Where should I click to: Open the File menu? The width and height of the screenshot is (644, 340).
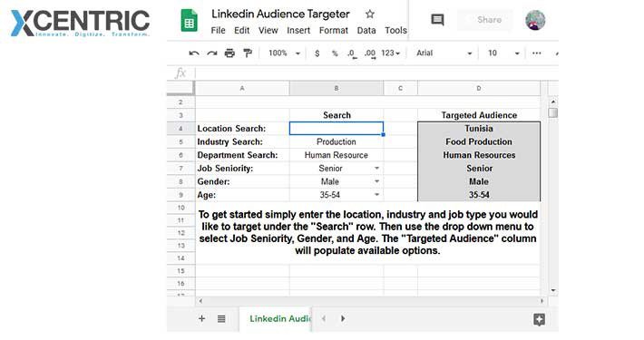coord(218,31)
